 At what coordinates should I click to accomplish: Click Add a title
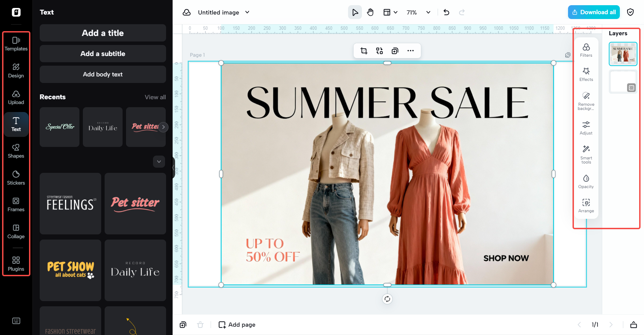click(x=103, y=33)
